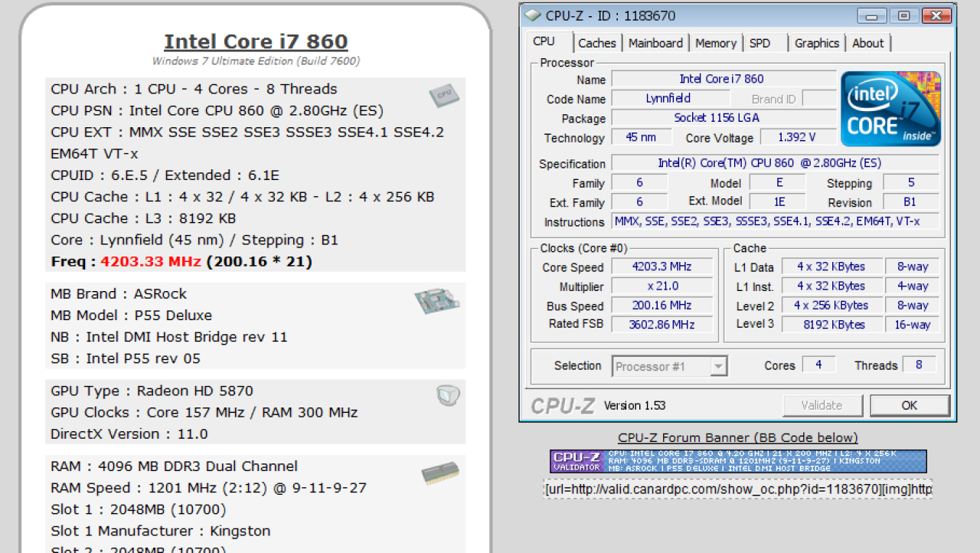Click the GPU Type : Radeon HD 5870 line

pyautogui.click(x=152, y=391)
